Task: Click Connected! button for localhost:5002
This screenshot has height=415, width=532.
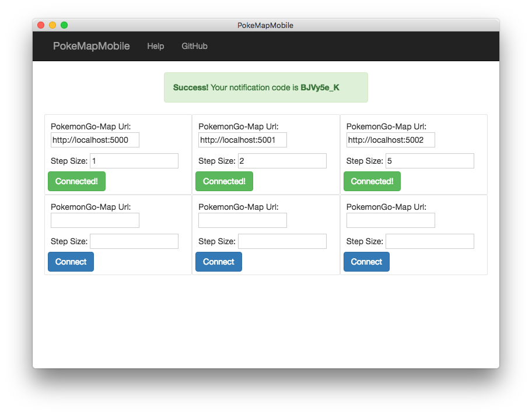Action: (x=372, y=181)
